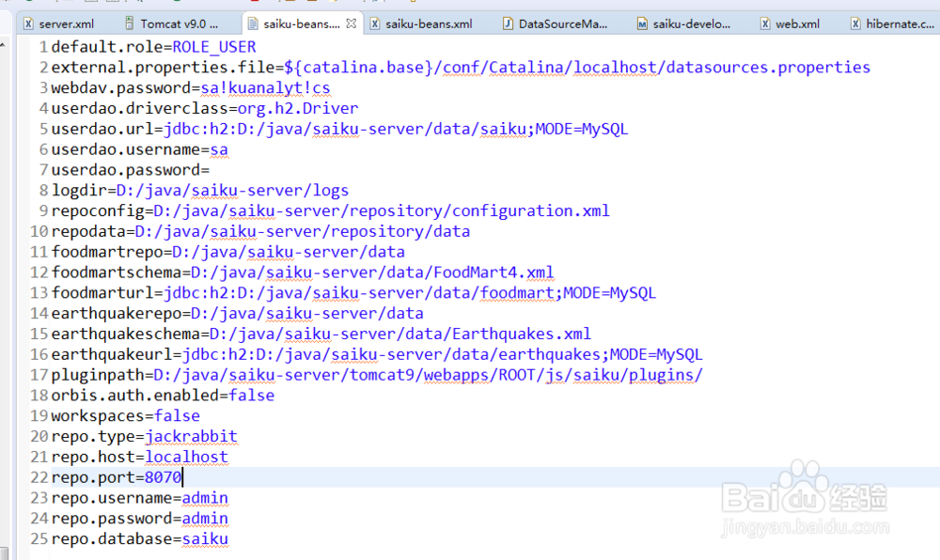Click false after workspaces
Viewport: 940px width, 560px height.
point(177,415)
